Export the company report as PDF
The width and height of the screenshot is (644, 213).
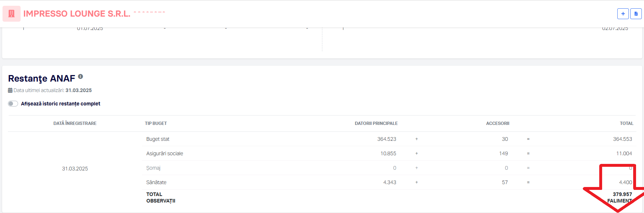click(636, 14)
